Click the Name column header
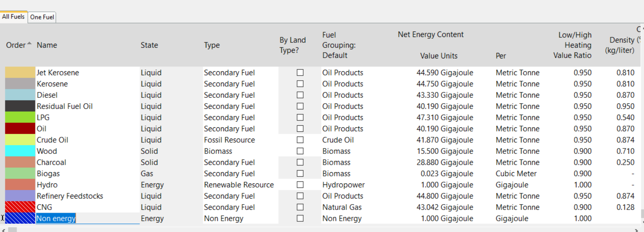 click(x=47, y=45)
